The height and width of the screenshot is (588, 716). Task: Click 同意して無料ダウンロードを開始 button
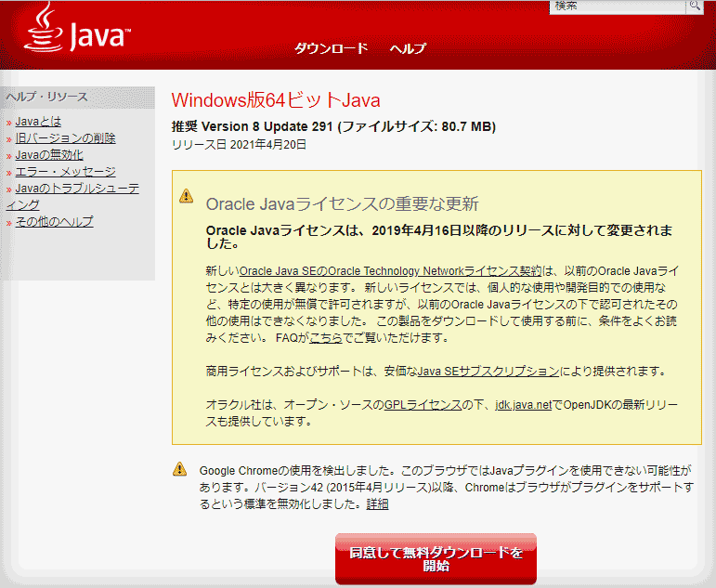pyautogui.click(x=436, y=559)
